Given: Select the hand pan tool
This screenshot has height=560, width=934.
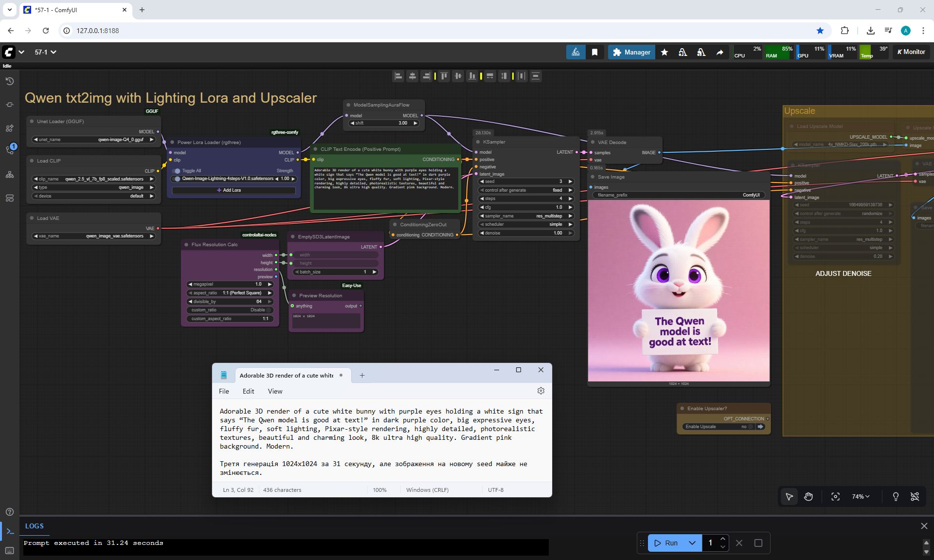Looking at the screenshot, I should click(x=808, y=497).
